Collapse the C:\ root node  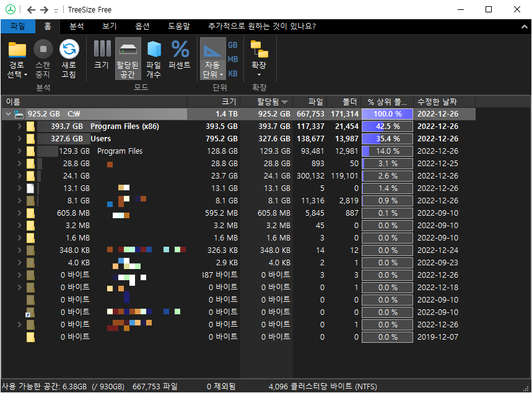(x=8, y=114)
